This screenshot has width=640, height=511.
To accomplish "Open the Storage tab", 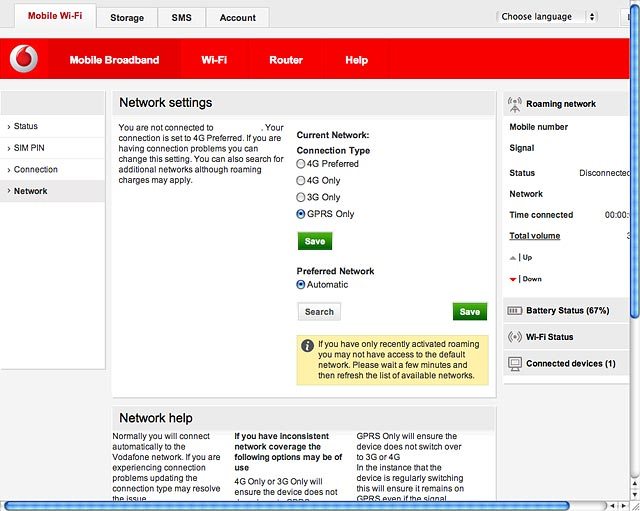I will click(x=127, y=18).
